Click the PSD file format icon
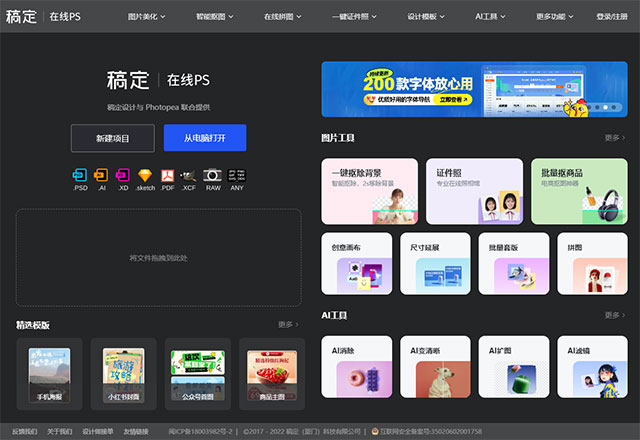Screen dimensions: 640x440 [81, 175]
